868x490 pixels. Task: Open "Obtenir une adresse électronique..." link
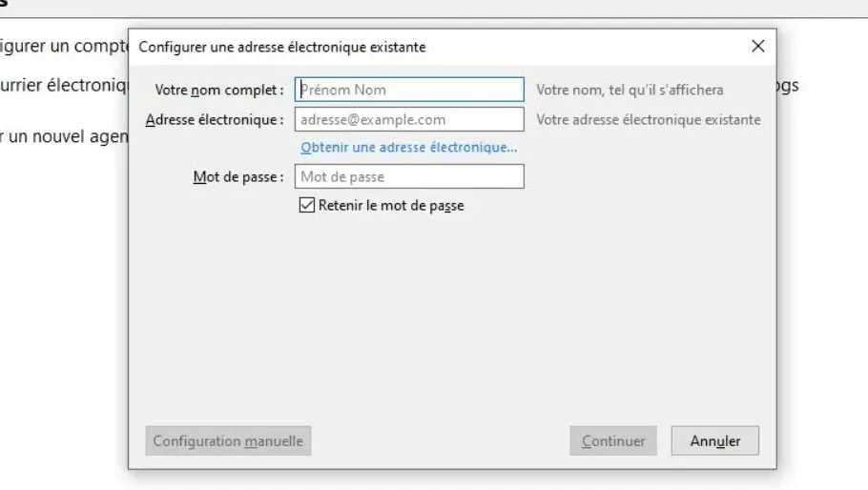click(408, 148)
